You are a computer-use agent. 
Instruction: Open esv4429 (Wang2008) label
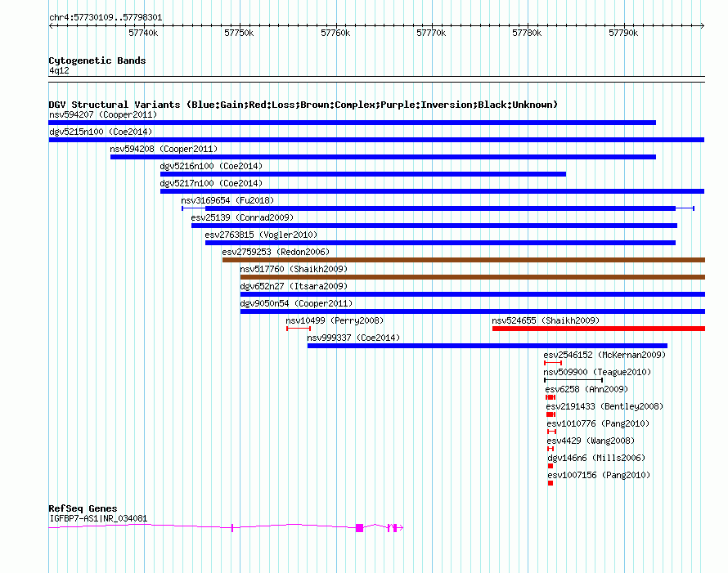tap(591, 441)
